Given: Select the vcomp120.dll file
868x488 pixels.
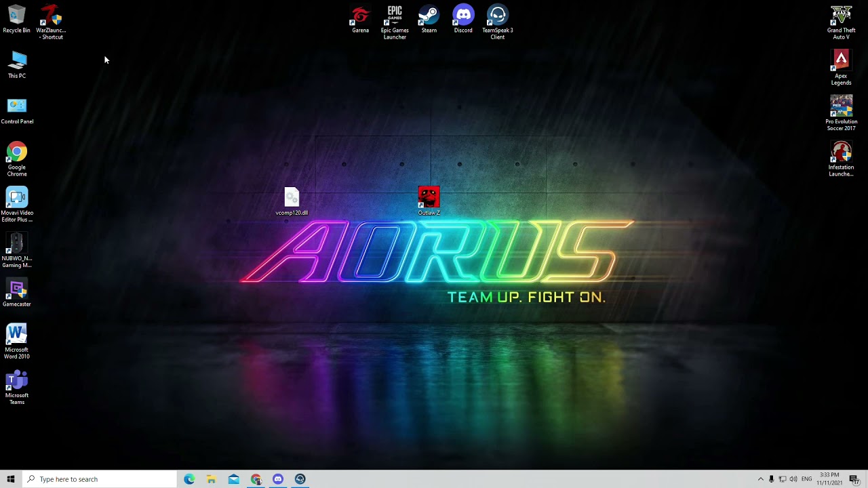Looking at the screenshot, I should pos(292,202).
